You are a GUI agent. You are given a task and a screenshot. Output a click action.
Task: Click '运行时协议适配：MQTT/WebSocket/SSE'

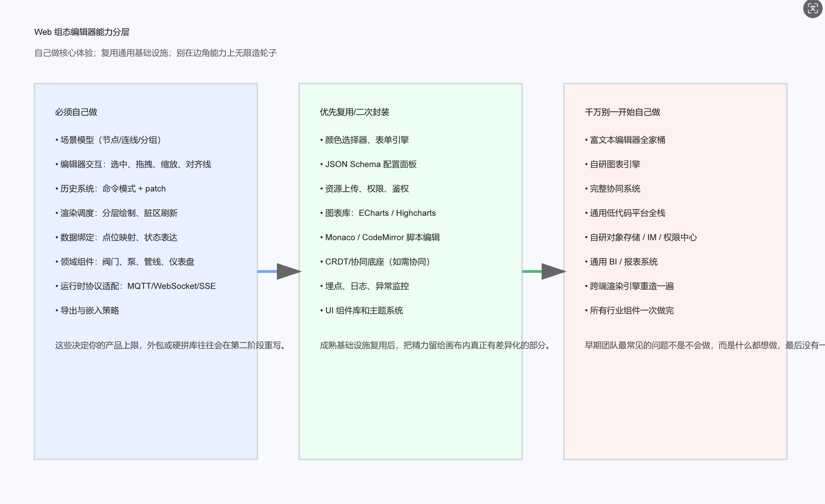click(136, 286)
